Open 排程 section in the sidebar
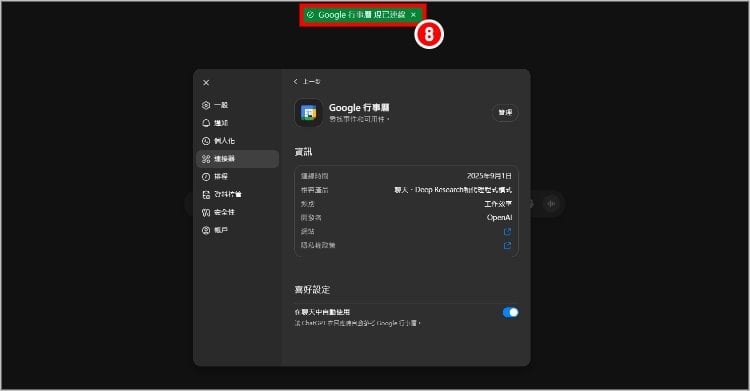Image resolution: width=750 pixels, height=391 pixels. (x=237, y=177)
